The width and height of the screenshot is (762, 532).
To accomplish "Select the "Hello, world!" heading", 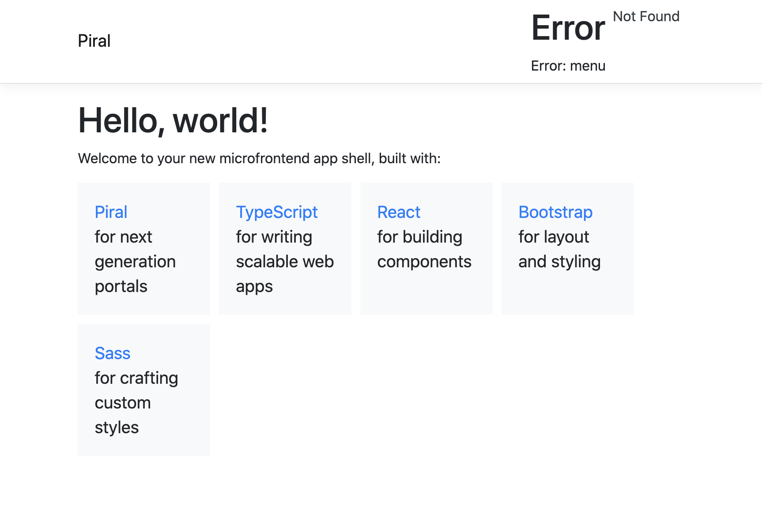I will (173, 120).
